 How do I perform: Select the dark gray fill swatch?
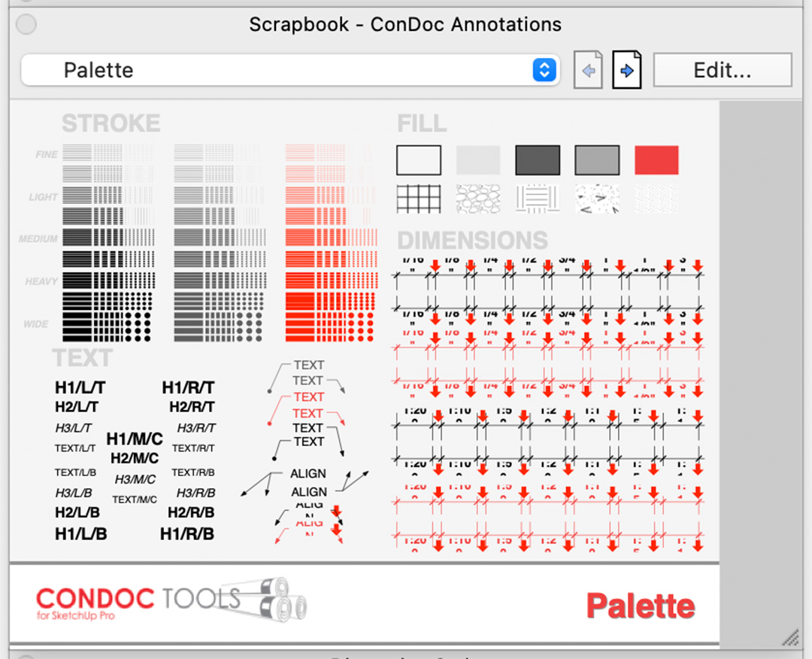click(x=538, y=160)
